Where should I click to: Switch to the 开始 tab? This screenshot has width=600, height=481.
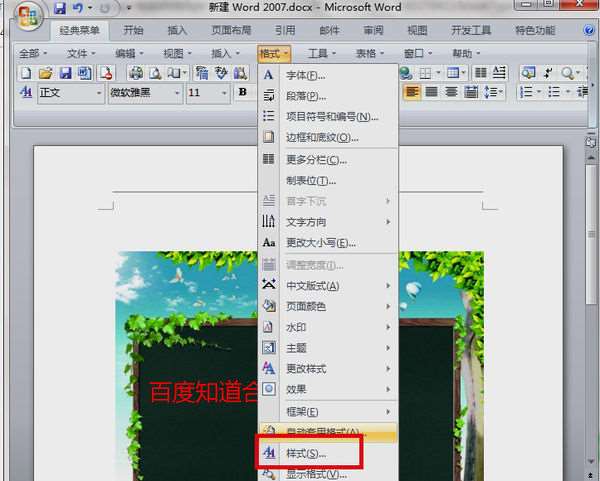click(133, 31)
